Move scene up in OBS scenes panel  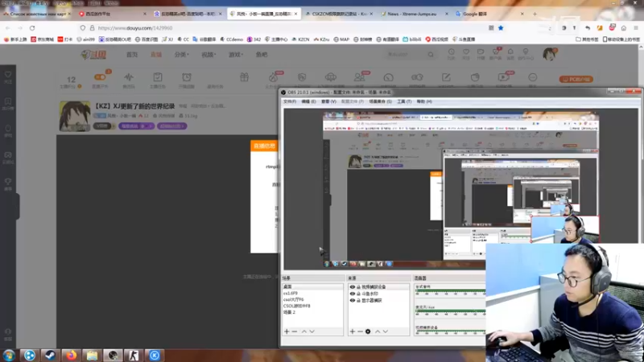click(x=304, y=331)
